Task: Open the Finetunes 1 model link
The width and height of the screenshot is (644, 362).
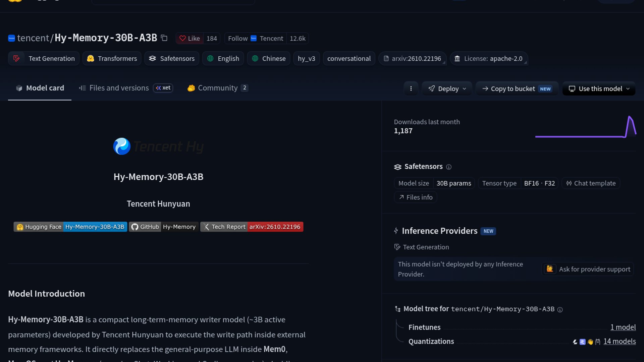Action: point(623,327)
